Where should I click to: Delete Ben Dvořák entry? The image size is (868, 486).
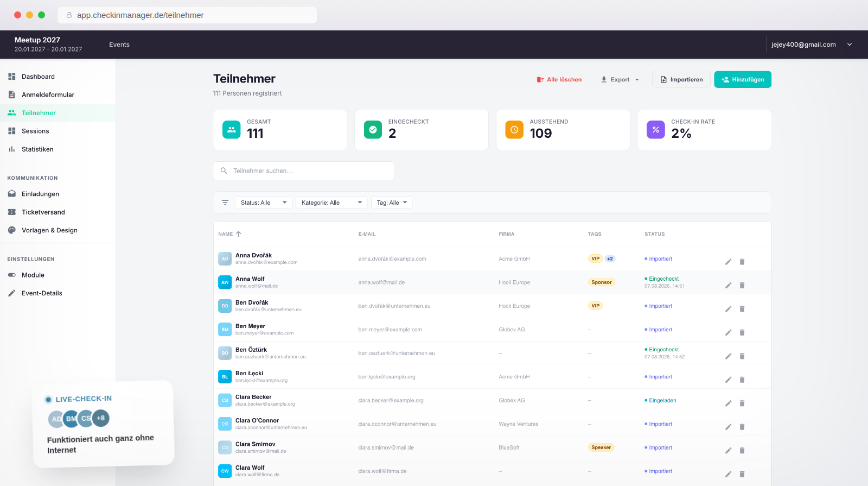(742, 309)
